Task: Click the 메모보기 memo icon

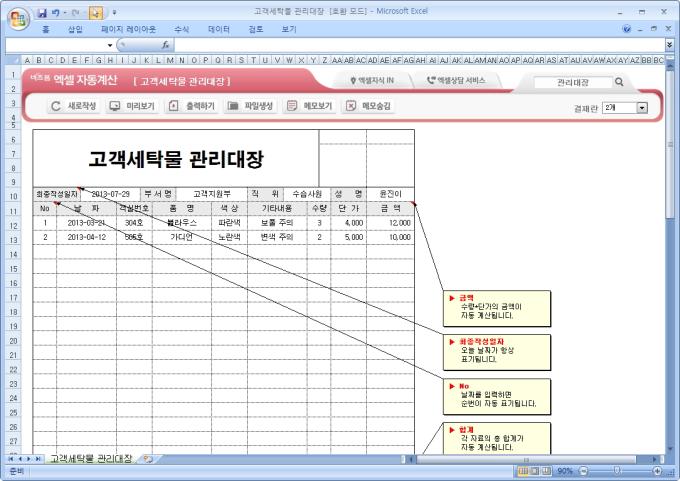Action: (292, 106)
